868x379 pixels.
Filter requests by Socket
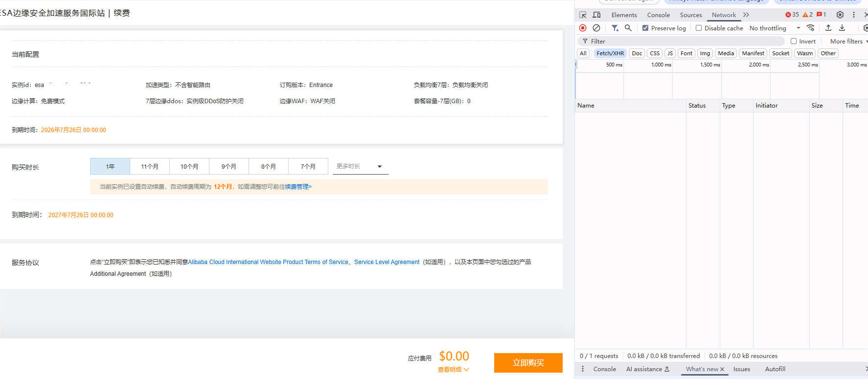(x=781, y=53)
